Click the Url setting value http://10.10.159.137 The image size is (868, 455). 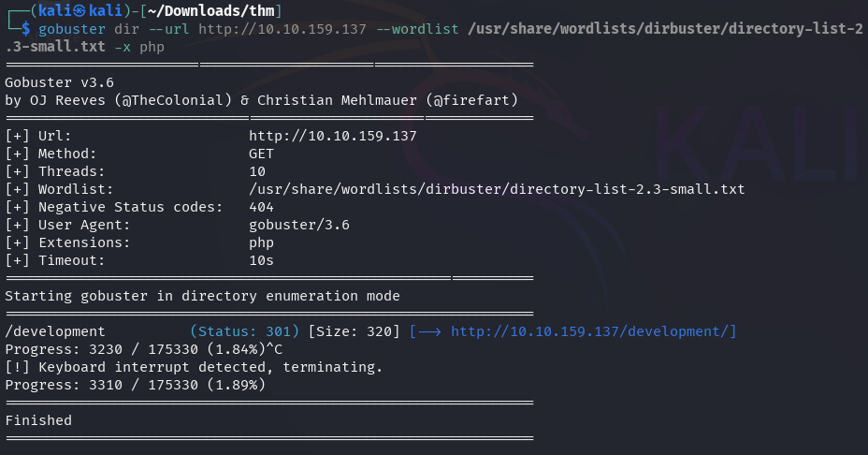coord(333,136)
